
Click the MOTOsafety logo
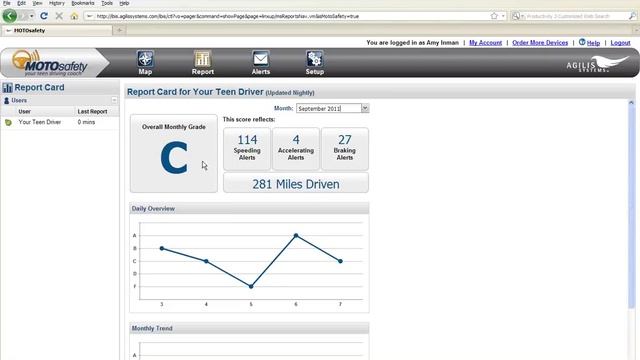pyautogui.click(x=50, y=63)
